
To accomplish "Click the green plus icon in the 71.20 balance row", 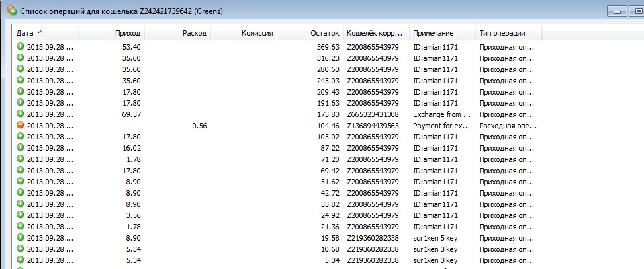I will (x=20, y=159).
